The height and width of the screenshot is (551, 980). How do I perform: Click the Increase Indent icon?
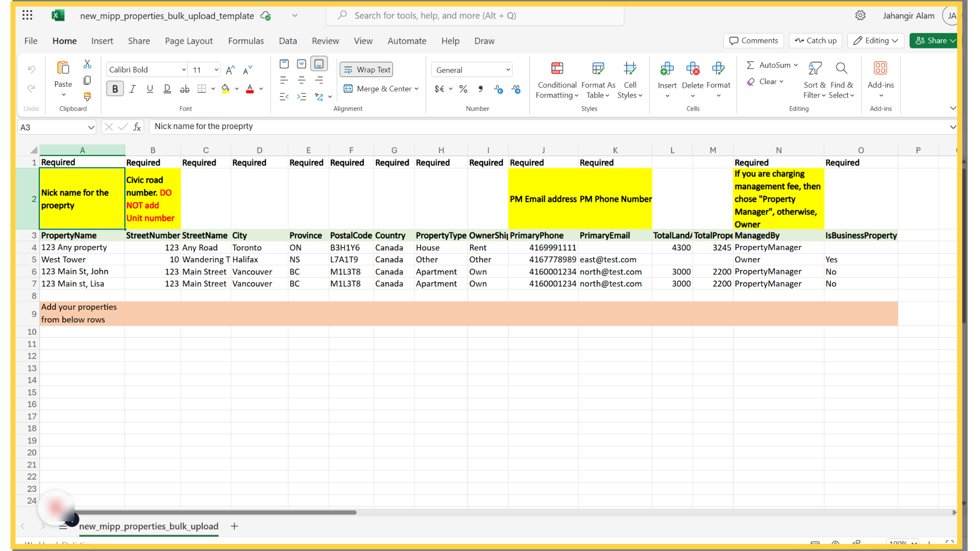(302, 96)
